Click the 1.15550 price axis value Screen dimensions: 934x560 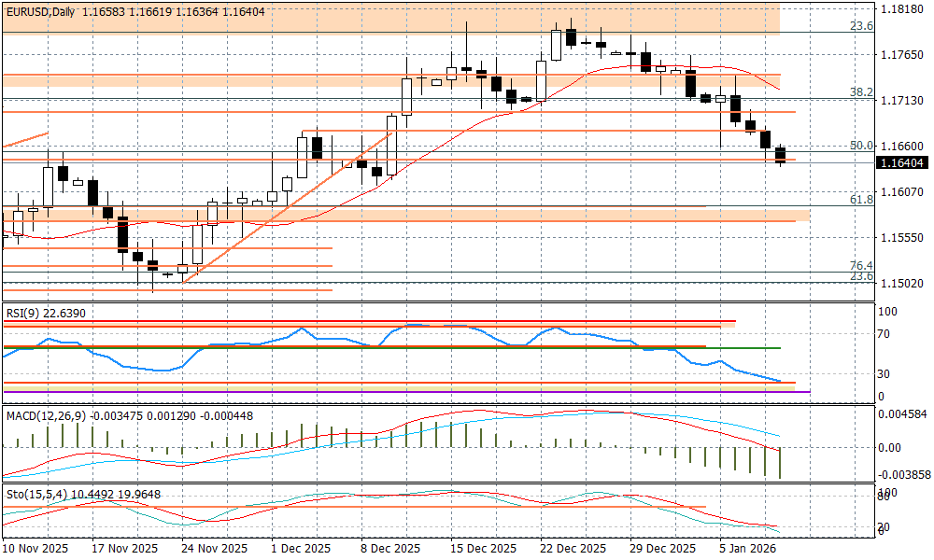coord(901,238)
